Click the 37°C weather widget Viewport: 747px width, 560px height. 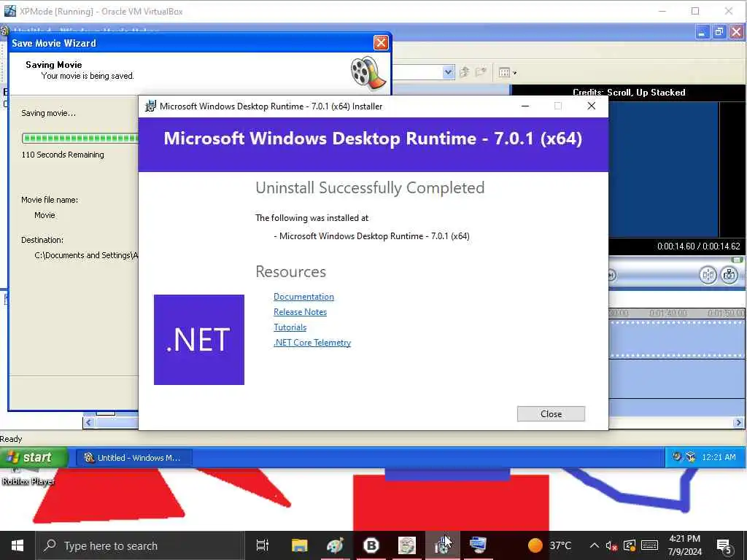[x=549, y=545]
